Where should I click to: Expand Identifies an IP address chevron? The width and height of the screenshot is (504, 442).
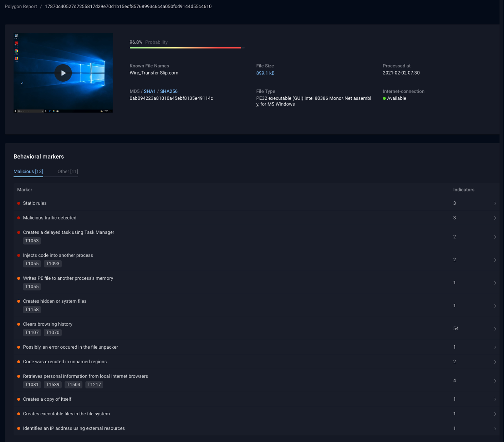tap(495, 428)
